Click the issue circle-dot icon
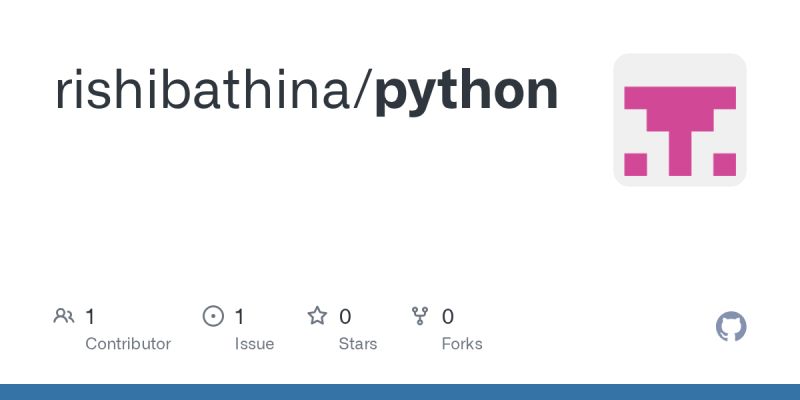This screenshot has height=400, width=800. coord(213,316)
